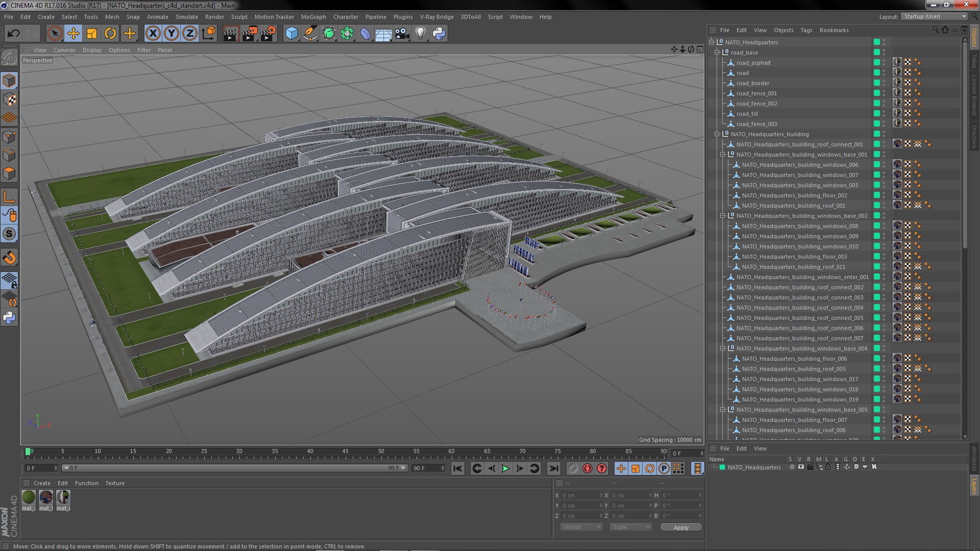Add a Camera object

click(x=402, y=34)
